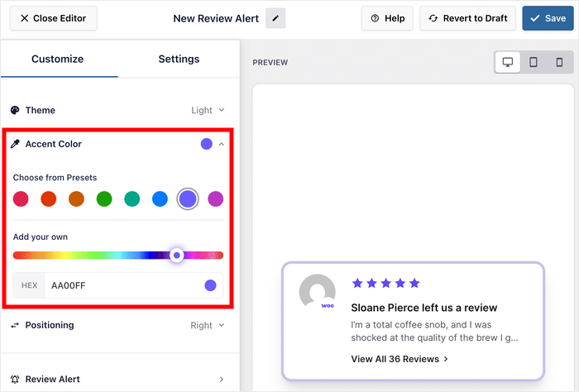Click the Accent Color eyedropper icon
This screenshot has width=579, height=392.
pyautogui.click(x=15, y=144)
